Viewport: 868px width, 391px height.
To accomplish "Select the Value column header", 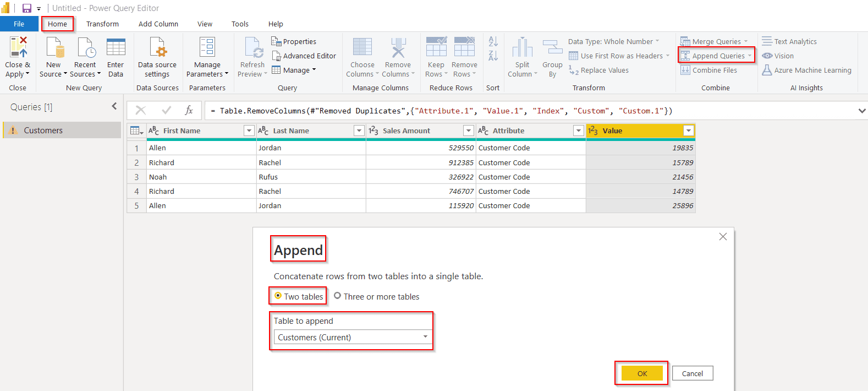I will point(641,131).
